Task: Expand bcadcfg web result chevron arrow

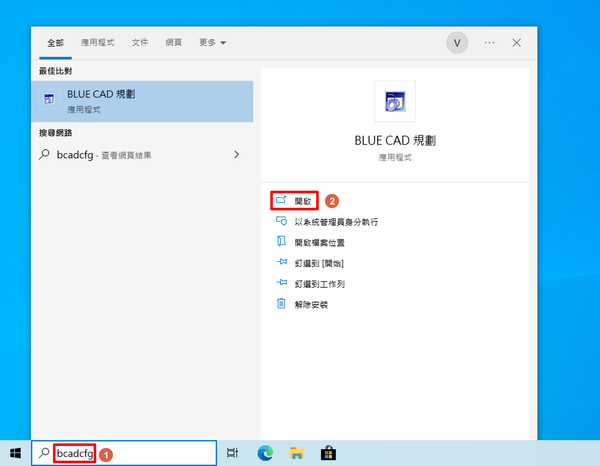Action: click(x=237, y=155)
